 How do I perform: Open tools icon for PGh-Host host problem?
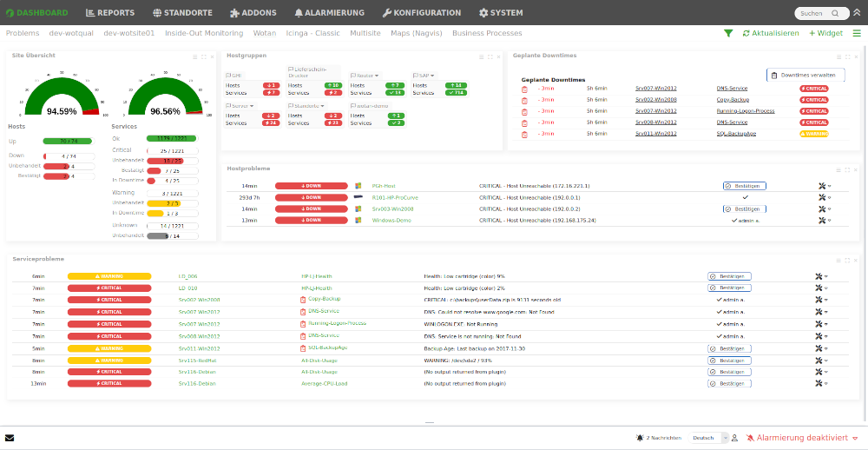pyautogui.click(x=820, y=186)
